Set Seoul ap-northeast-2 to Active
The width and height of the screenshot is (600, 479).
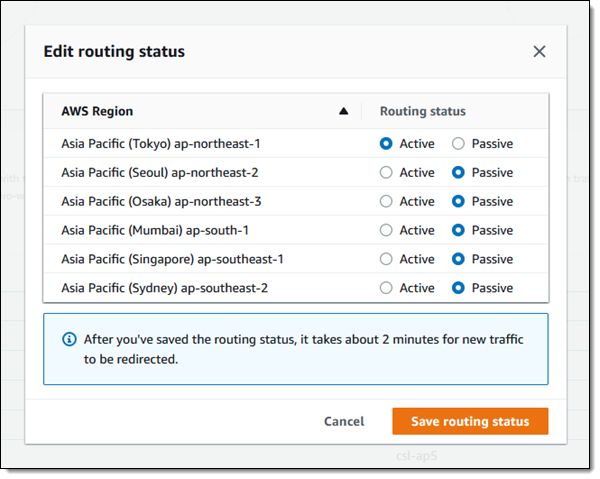(x=386, y=173)
